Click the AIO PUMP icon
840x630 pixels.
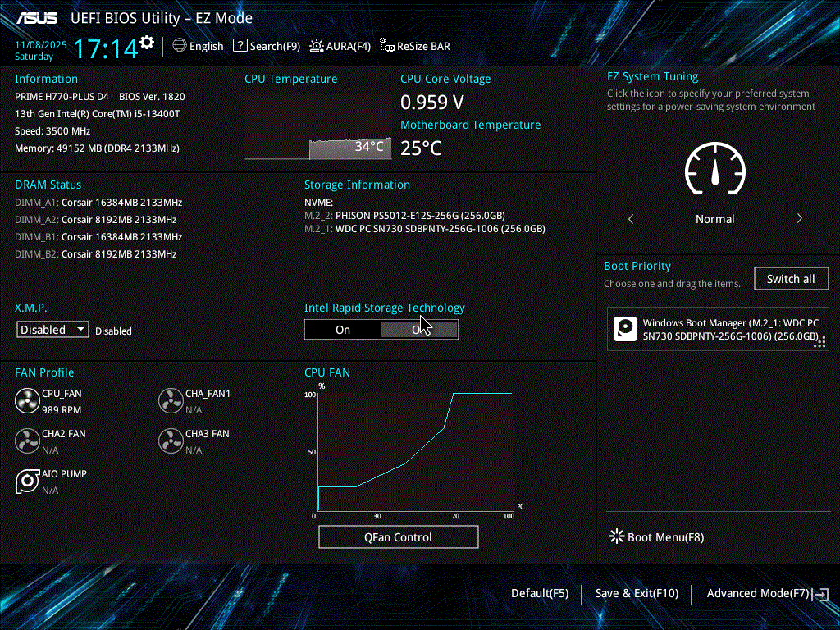[x=27, y=482]
